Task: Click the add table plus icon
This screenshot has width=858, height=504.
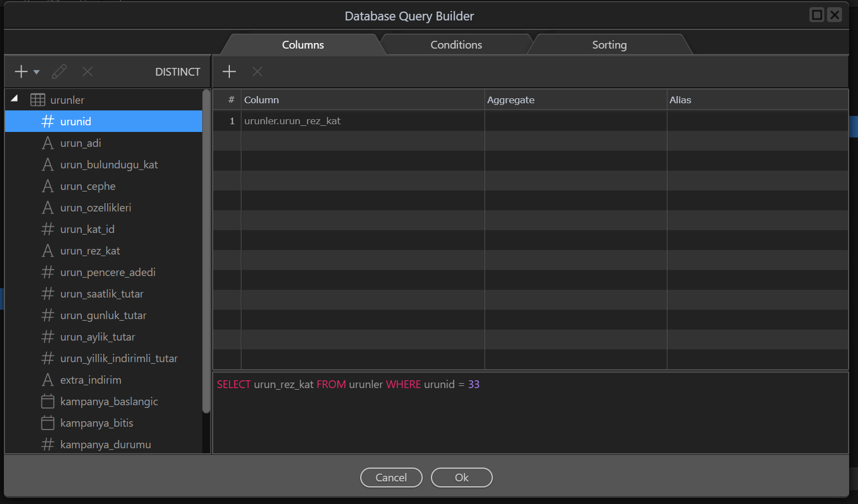Action: 21,72
